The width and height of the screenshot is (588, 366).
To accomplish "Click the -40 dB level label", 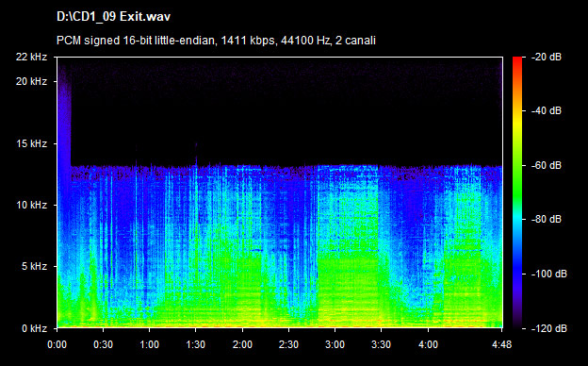I will point(547,110).
